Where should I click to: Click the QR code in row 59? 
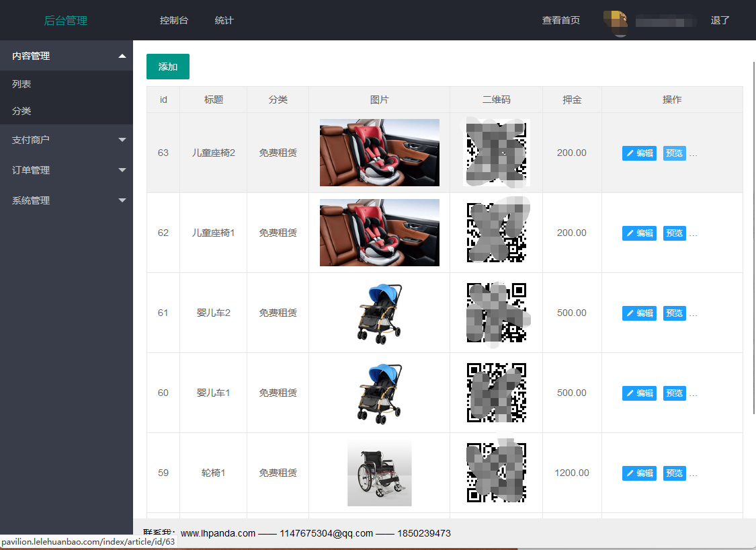point(497,473)
